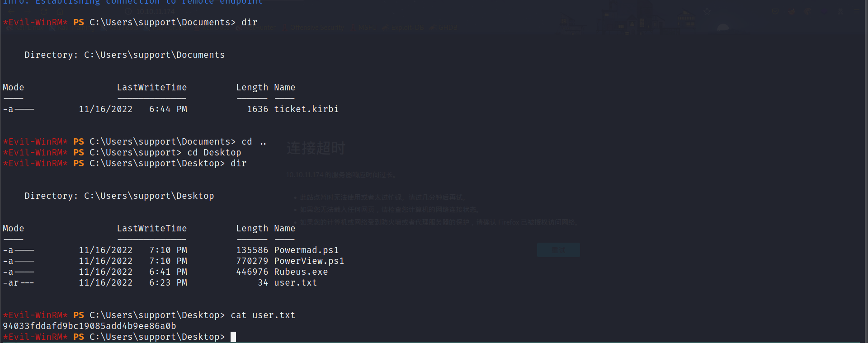Click 'Directory: C:\Users\support\Documents' line
The height and width of the screenshot is (343, 868).
pyautogui.click(x=124, y=55)
